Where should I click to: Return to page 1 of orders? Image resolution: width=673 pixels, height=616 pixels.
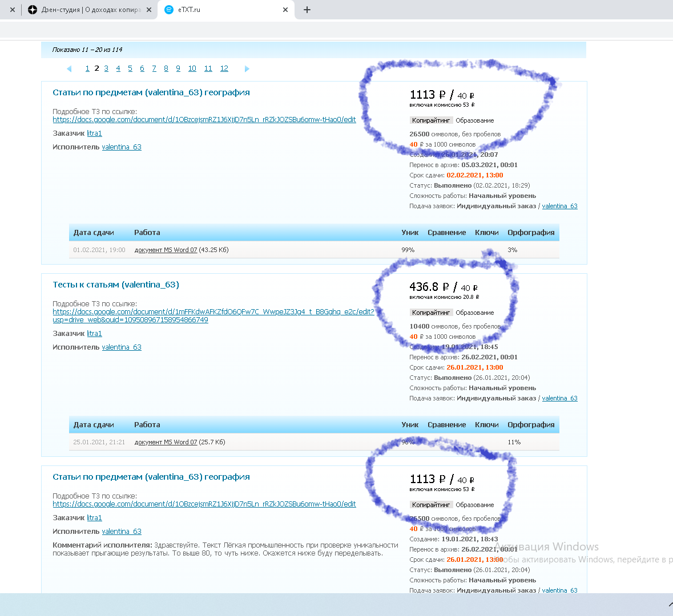coord(87,68)
